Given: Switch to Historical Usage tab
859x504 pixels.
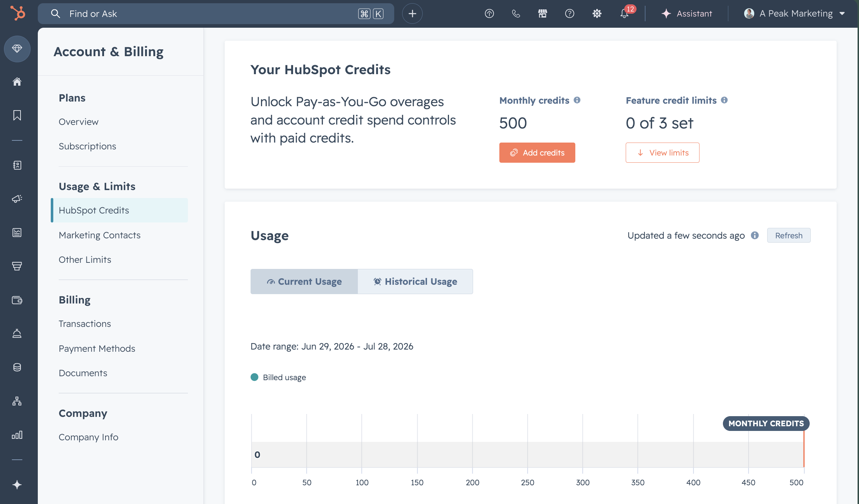Looking at the screenshot, I should 415,282.
